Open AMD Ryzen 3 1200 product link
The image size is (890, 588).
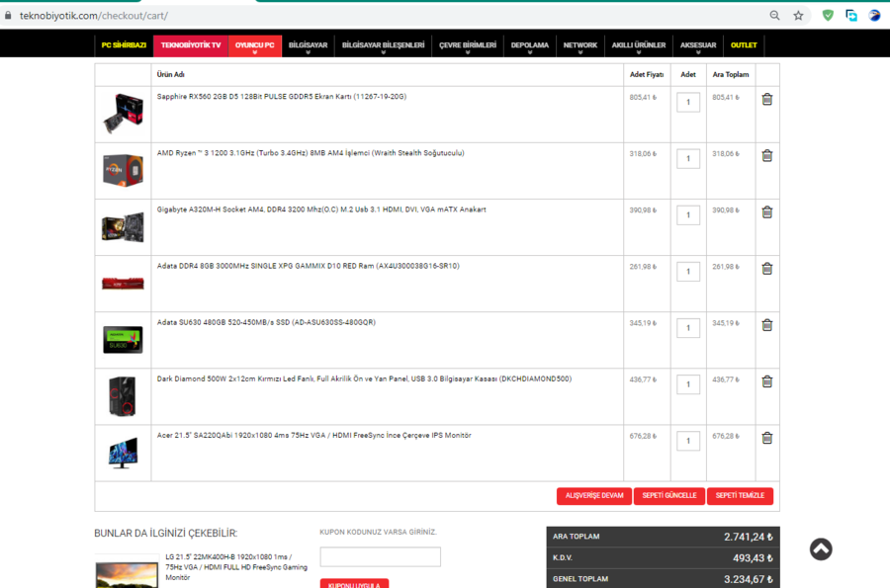(311, 153)
